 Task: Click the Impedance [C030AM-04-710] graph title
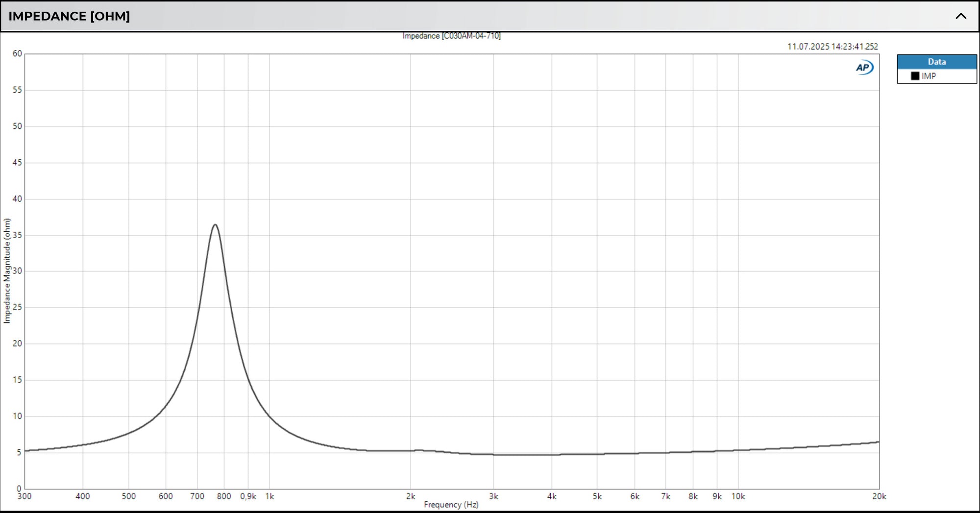pos(451,35)
